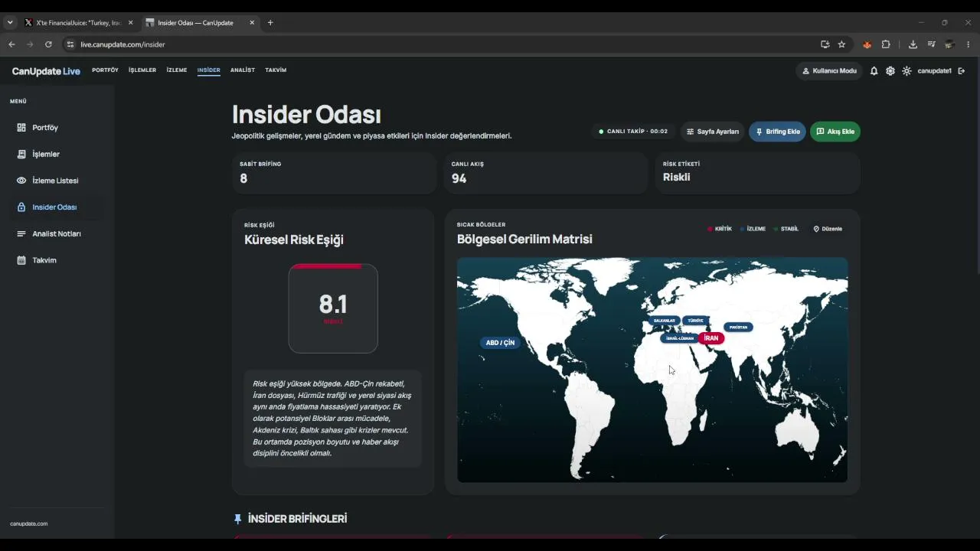Switch to the X FinancialJuice browser tab
The width and height of the screenshot is (980, 551).
pyautogui.click(x=78, y=23)
